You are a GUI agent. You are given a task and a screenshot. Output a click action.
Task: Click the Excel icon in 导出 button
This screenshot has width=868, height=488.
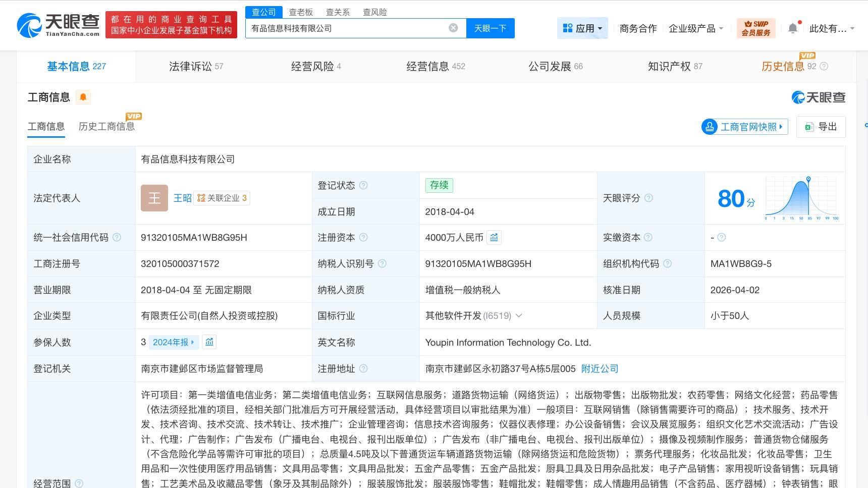(808, 127)
